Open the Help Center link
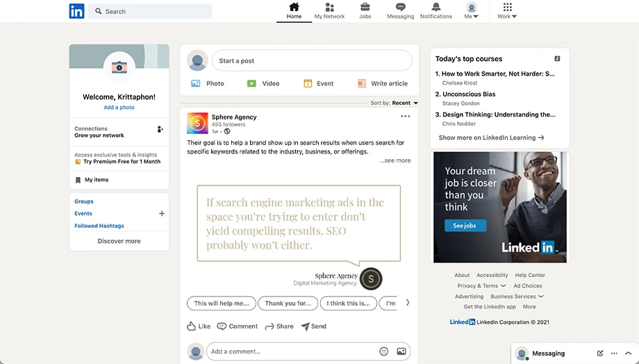 pos(530,275)
